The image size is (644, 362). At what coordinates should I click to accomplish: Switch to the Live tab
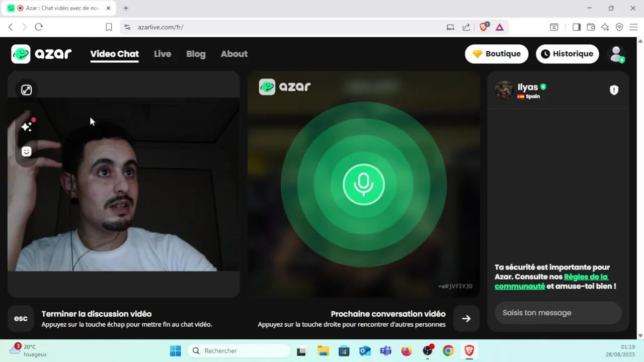163,54
